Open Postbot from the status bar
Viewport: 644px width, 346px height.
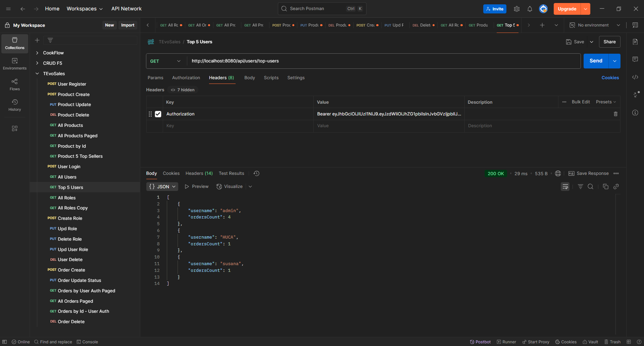(480, 342)
